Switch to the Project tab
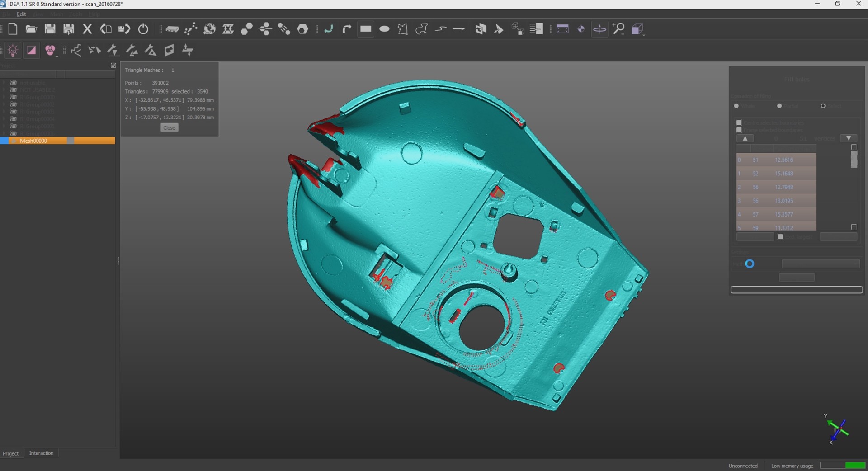 (x=11, y=453)
